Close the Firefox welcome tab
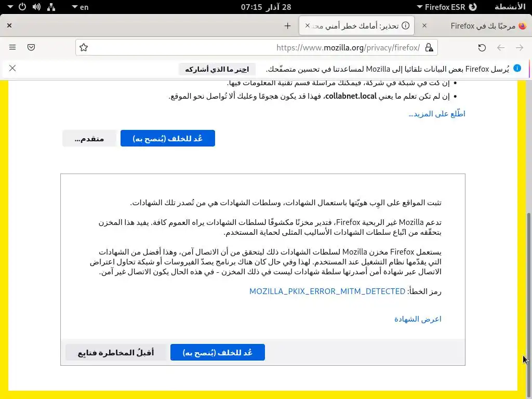The width and height of the screenshot is (532, 399). point(424,26)
